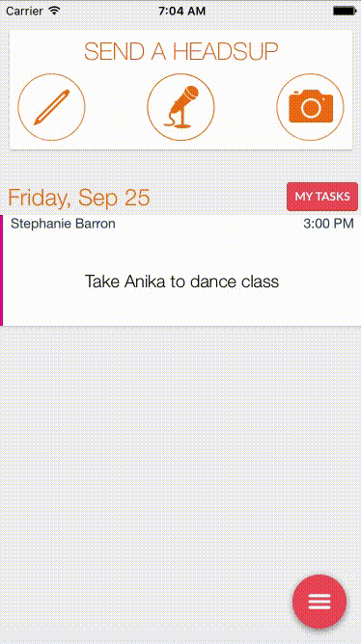This screenshot has width=361, height=644.
Task: Tap the pencil icon to write a headsup
Action: coord(52,107)
